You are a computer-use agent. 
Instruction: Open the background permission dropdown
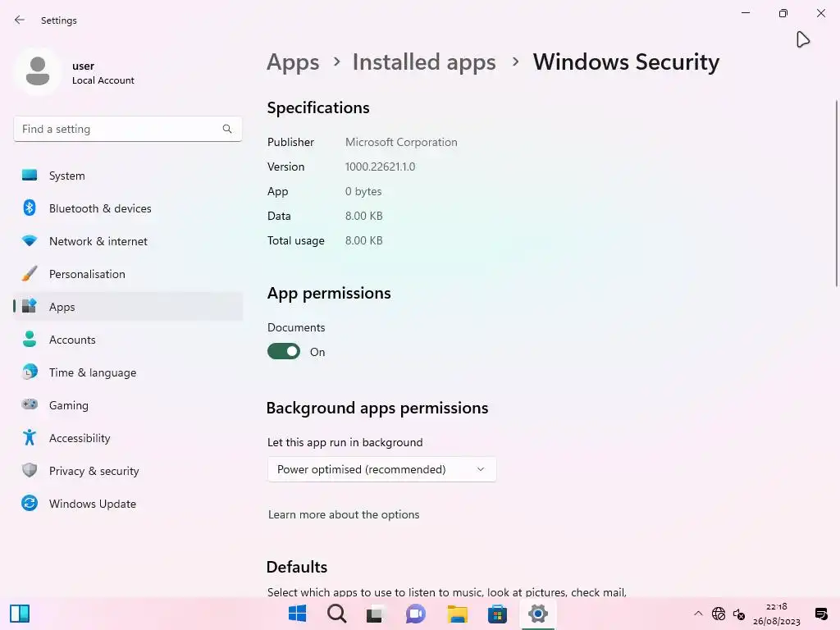tap(382, 469)
